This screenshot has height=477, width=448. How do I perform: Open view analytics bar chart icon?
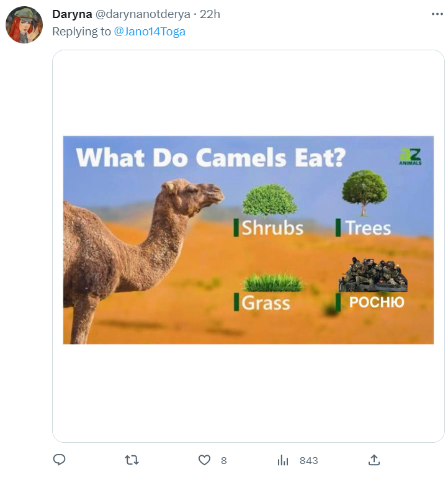pyautogui.click(x=283, y=460)
